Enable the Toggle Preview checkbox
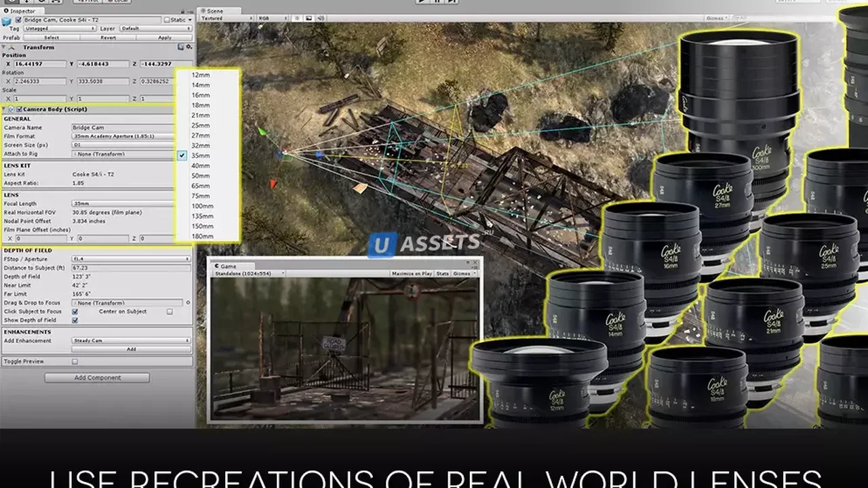This screenshot has width=868, height=488. tap(75, 362)
